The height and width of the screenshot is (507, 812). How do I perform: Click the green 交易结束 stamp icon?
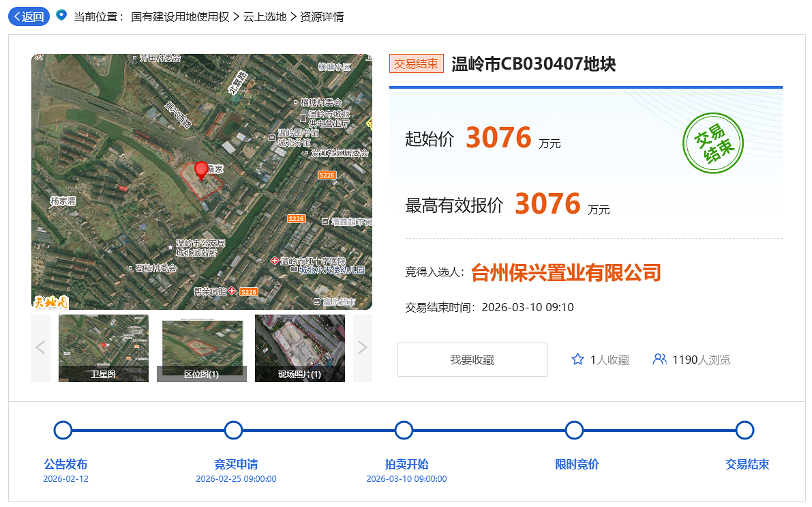point(712,143)
